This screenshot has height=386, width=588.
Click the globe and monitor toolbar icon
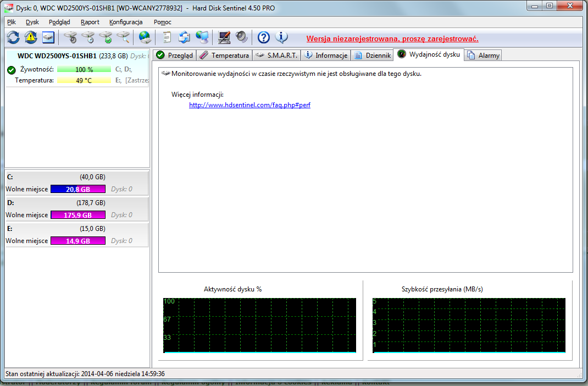pyautogui.click(x=202, y=37)
